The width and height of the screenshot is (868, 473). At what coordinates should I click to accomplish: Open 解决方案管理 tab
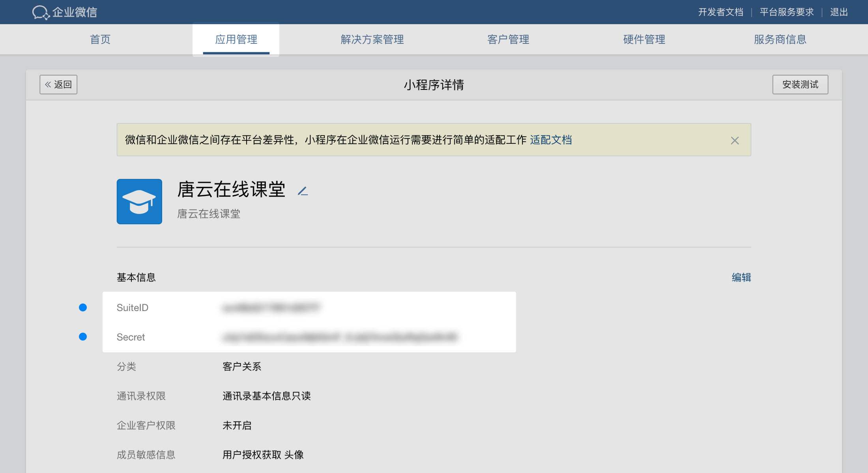372,39
